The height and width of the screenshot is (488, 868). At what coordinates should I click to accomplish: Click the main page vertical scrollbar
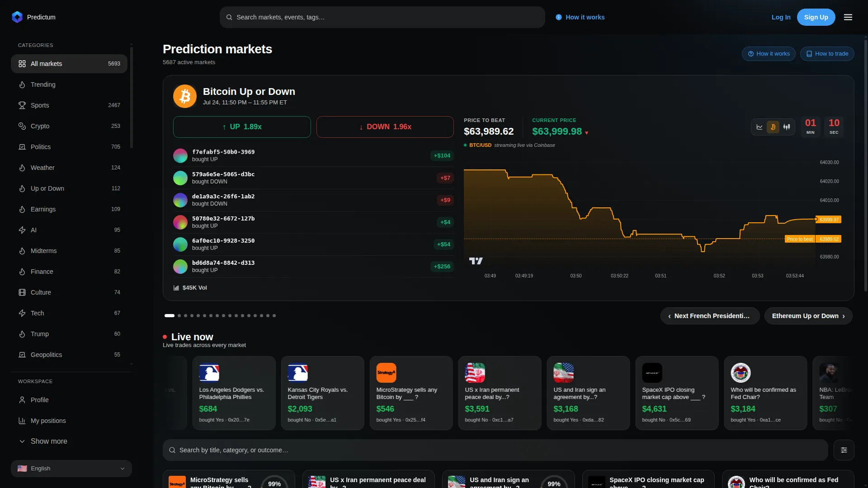pyautogui.click(x=866, y=165)
